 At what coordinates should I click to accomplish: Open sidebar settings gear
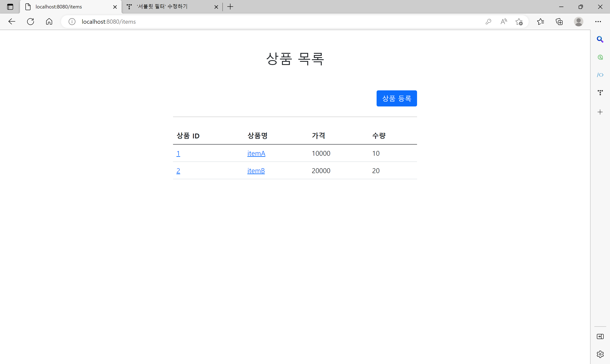(600, 354)
